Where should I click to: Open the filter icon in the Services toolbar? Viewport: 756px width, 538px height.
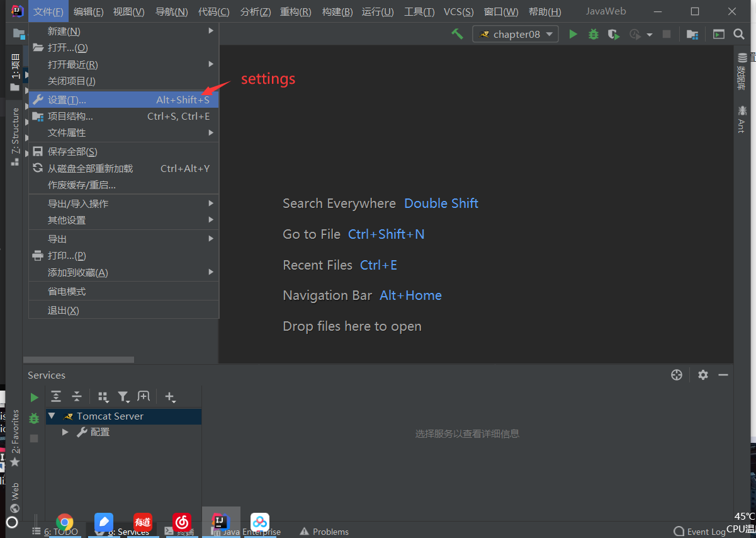(x=123, y=396)
